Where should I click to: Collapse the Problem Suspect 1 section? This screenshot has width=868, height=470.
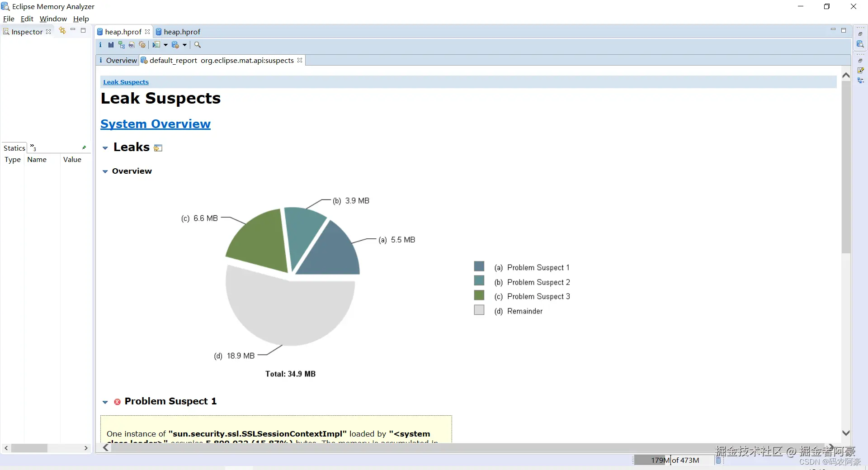click(x=105, y=402)
